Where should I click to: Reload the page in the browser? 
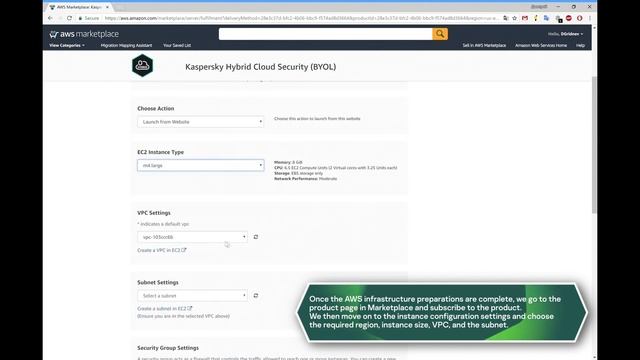(x=69, y=18)
